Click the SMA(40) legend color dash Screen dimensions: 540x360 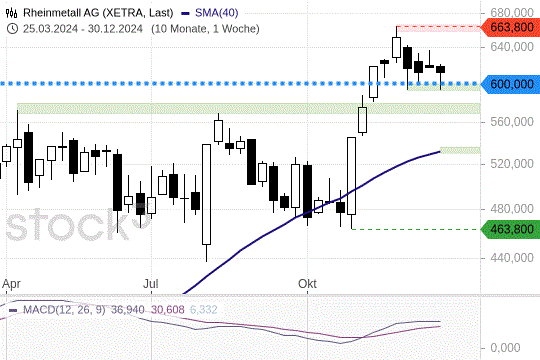[x=185, y=14]
